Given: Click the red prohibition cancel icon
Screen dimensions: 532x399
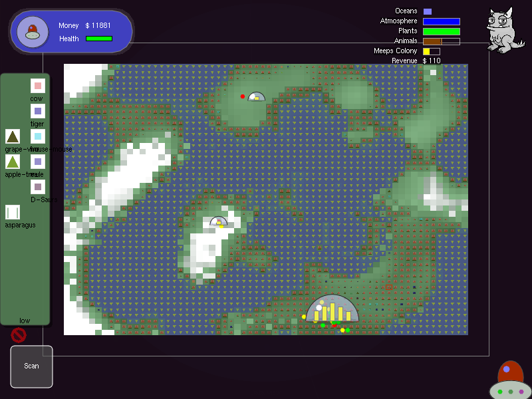Looking at the screenshot, I should (18, 334).
